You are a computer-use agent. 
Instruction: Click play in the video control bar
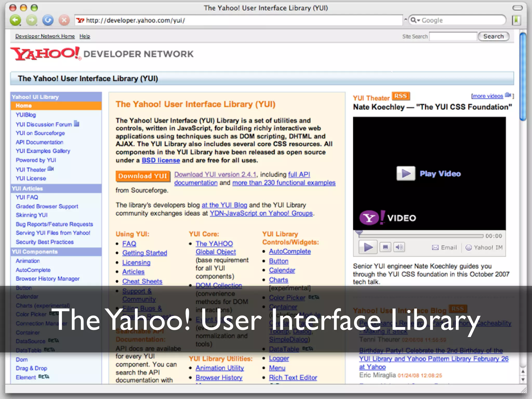(x=368, y=247)
